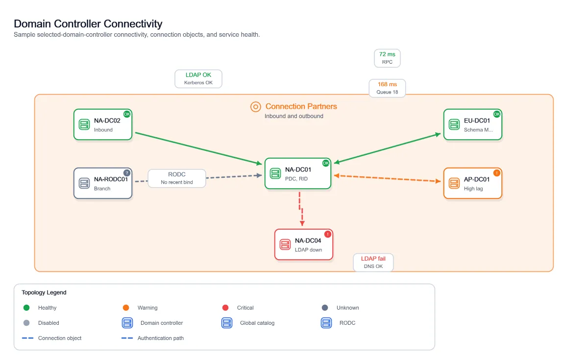The width and height of the screenshot is (588, 364).
Task: Click the Authentication path dashed line icon
Action: pyautogui.click(x=127, y=338)
